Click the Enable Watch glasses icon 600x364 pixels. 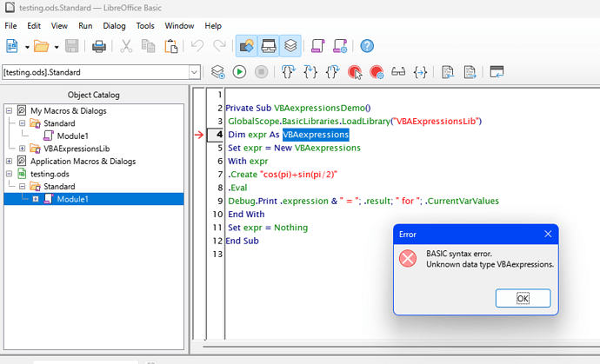click(398, 72)
